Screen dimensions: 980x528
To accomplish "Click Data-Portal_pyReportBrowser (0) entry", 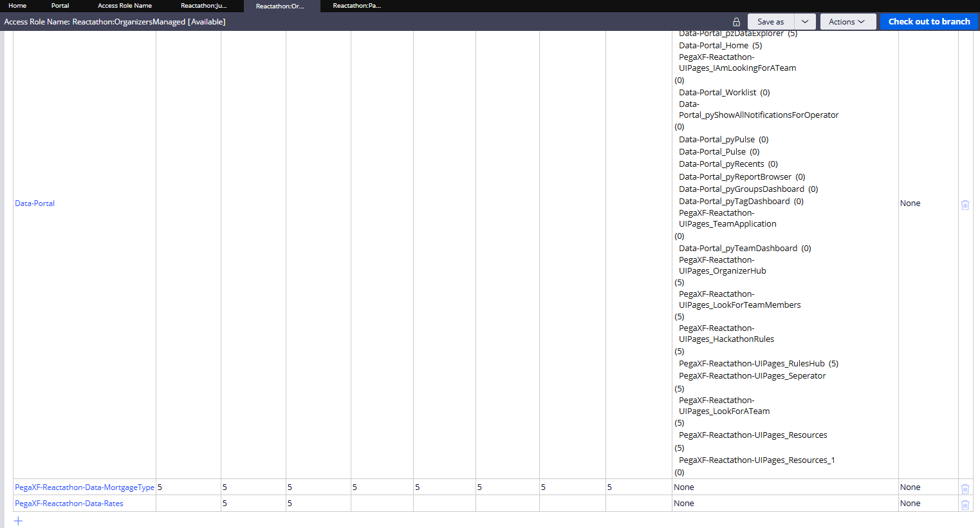I will (x=742, y=177).
